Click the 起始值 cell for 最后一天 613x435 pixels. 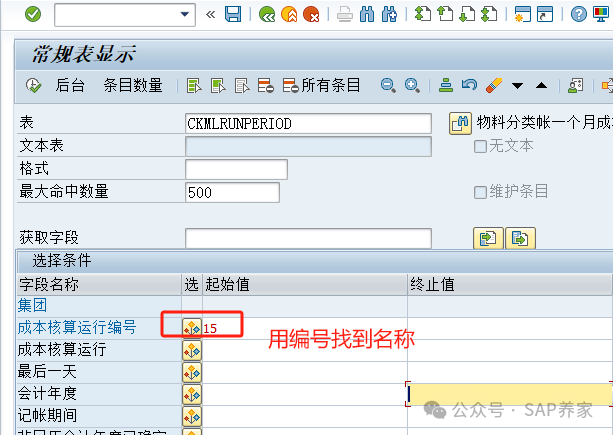tap(305, 372)
